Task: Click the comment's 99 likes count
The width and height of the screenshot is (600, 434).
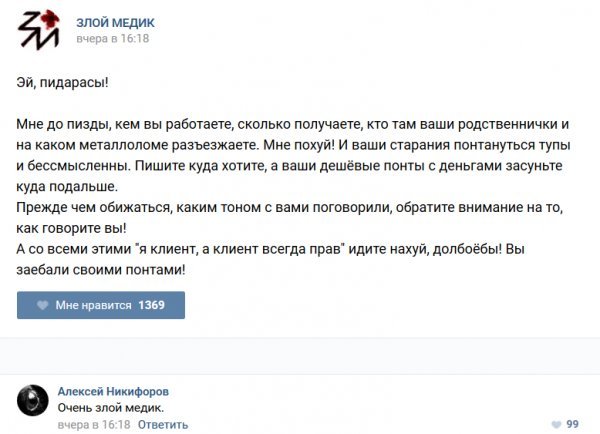Action: pos(573,424)
